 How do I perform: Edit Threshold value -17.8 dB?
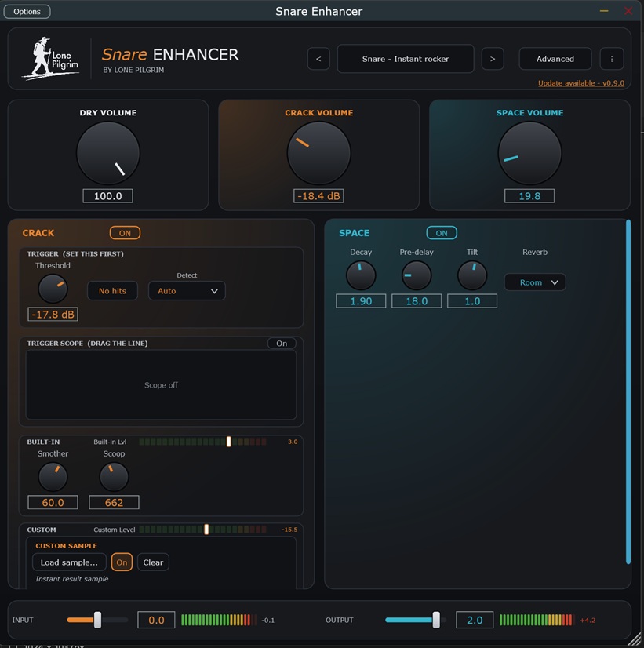click(x=53, y=315)
